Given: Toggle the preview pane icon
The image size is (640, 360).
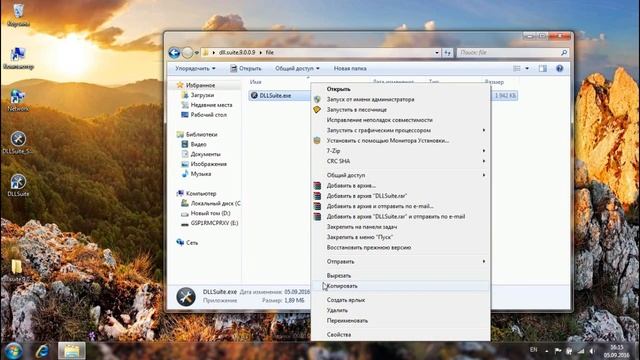Looking at the screenshot, I should click(542, 69).
